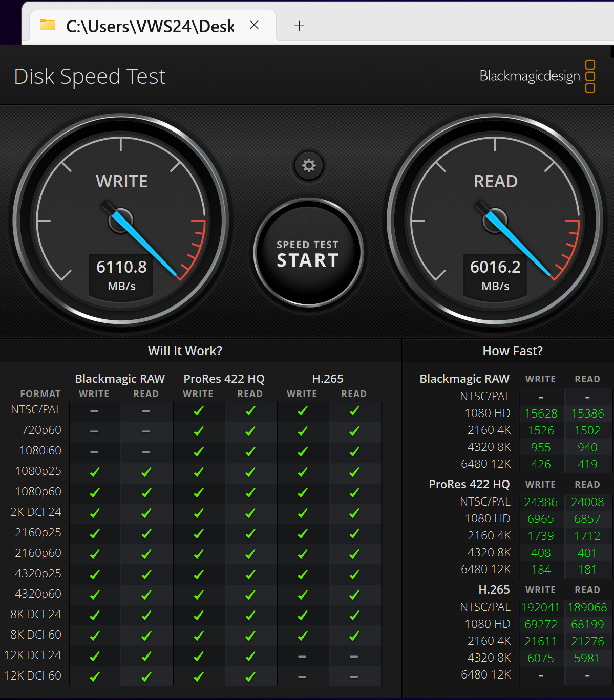Click the 4320p25 H.265 read checkmark
This screenshot has height=700, width=614.
[x=354, y=575]
